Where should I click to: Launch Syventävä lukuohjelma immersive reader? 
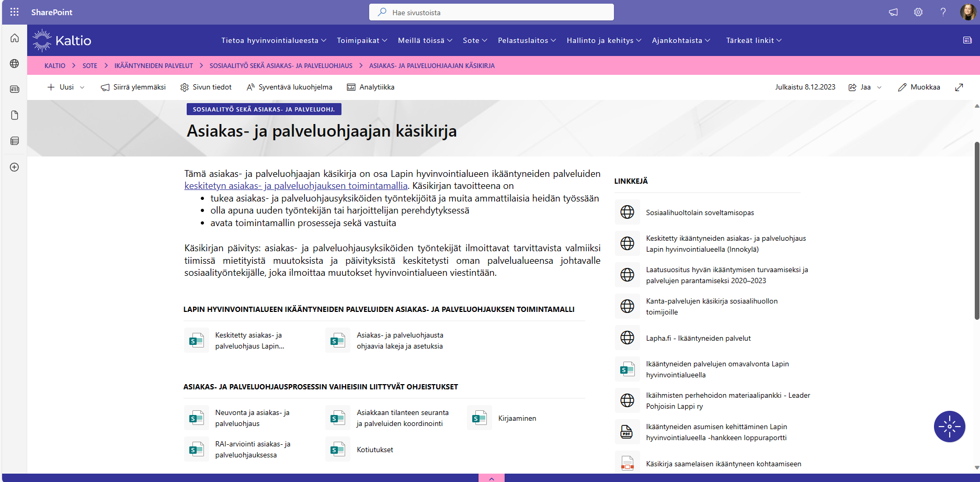[x=290, y=87]
